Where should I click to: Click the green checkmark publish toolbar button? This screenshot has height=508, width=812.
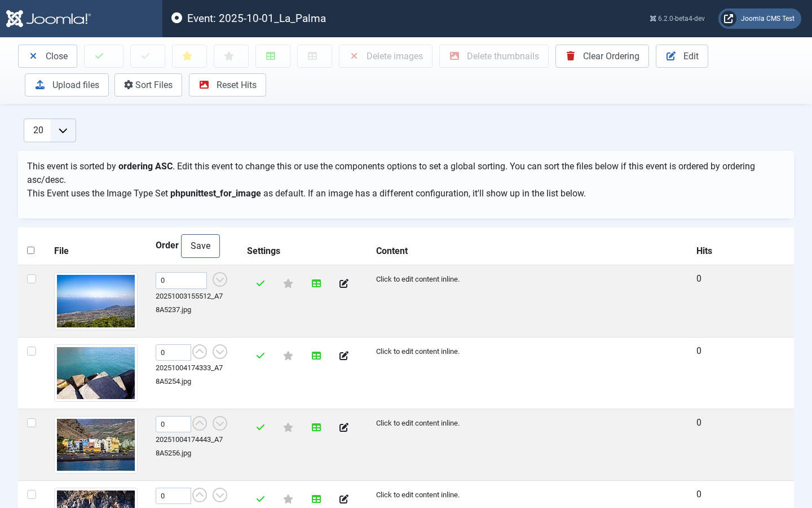(104, 56)
